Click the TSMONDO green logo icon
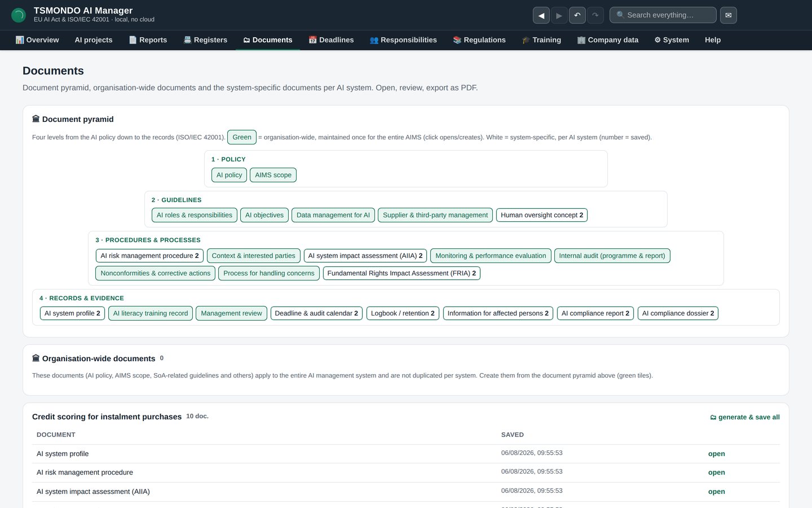Screen dimensions: 812x508 (19, 15)
